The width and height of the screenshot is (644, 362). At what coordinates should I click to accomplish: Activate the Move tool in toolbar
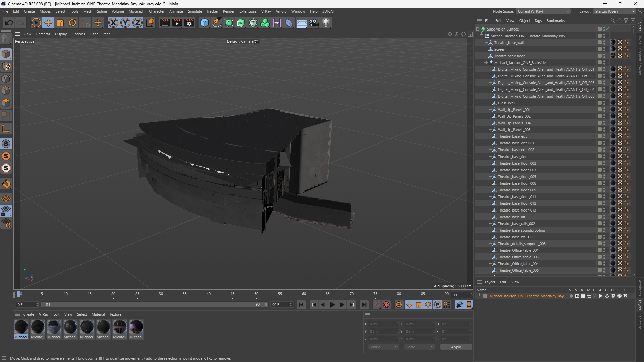click(x=48, y=23)
